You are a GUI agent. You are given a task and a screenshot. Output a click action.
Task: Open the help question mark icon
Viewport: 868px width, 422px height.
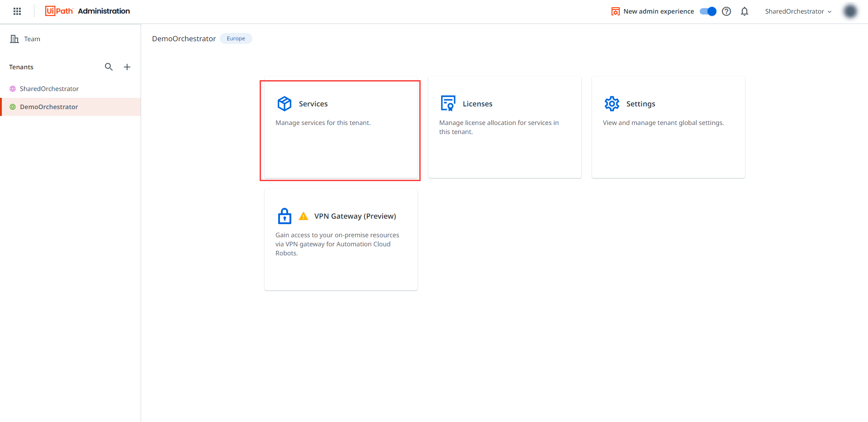[x=726, y=11]
